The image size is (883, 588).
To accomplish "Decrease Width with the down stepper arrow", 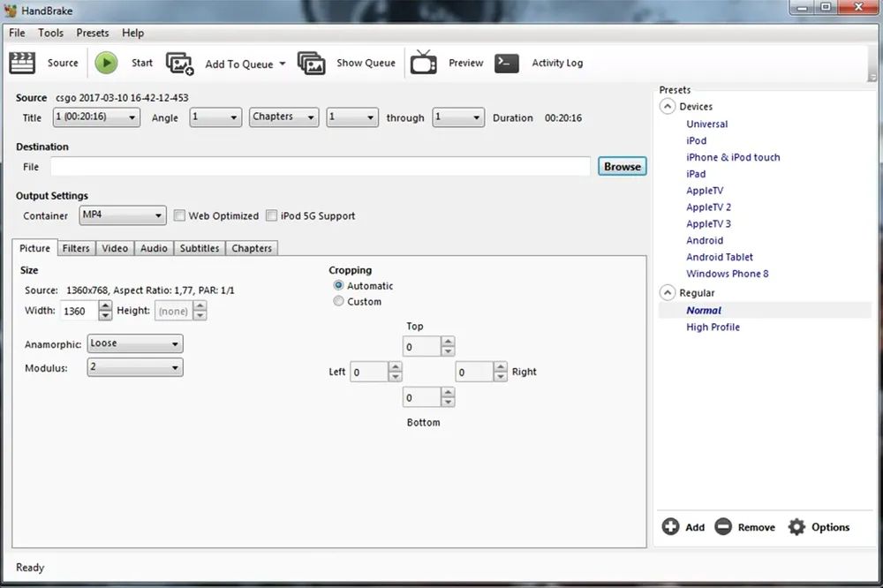I will (x=105, y=315).
